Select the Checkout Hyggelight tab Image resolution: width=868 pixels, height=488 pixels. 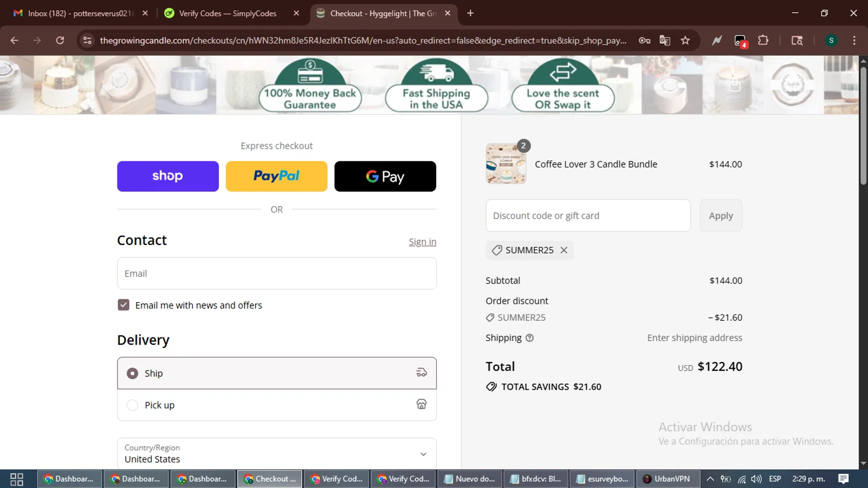point(382,13)
